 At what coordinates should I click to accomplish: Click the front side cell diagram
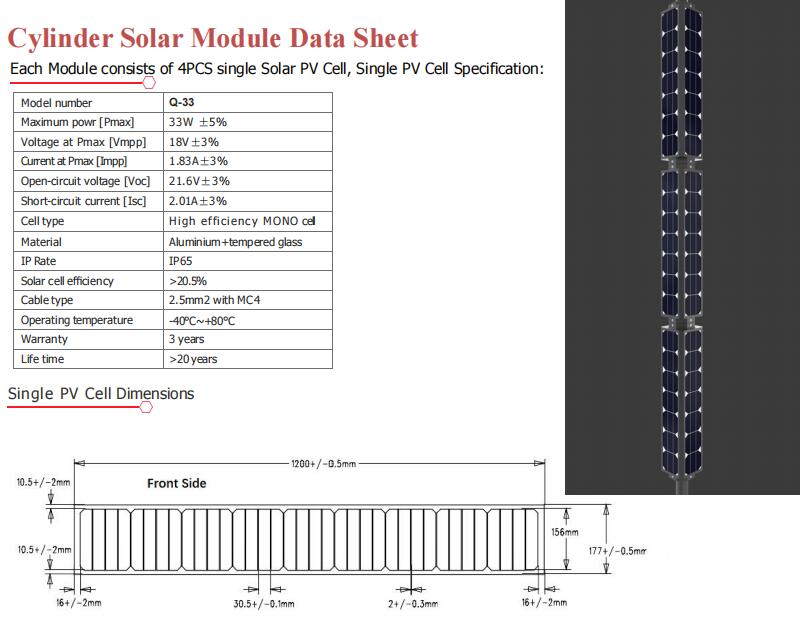coord(309,539)
